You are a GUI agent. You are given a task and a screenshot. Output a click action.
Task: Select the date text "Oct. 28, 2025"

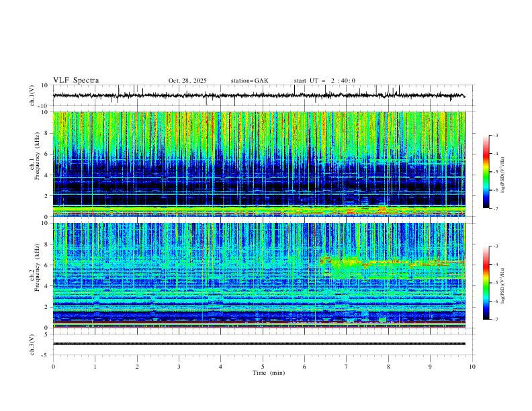click(187, 81)
